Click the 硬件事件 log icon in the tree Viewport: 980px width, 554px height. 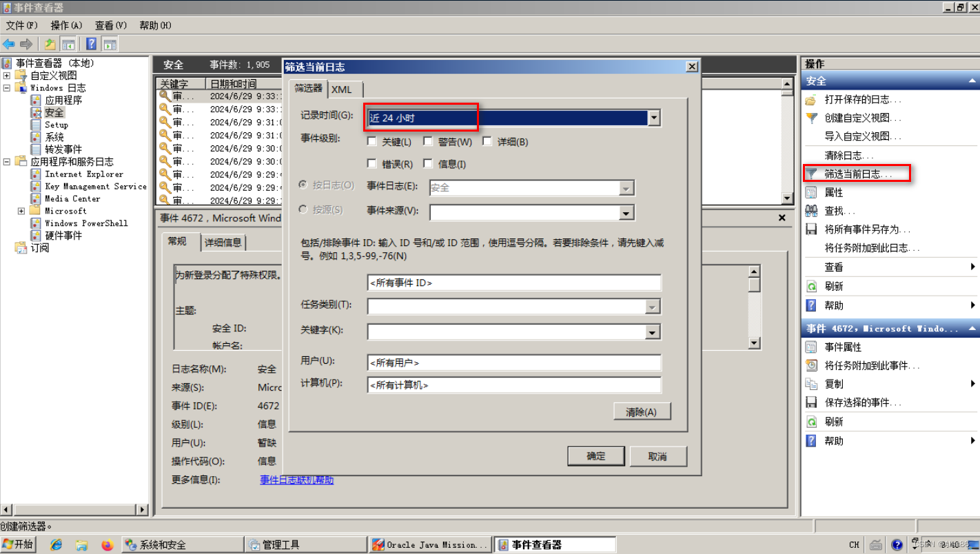[x=36, y=236]
